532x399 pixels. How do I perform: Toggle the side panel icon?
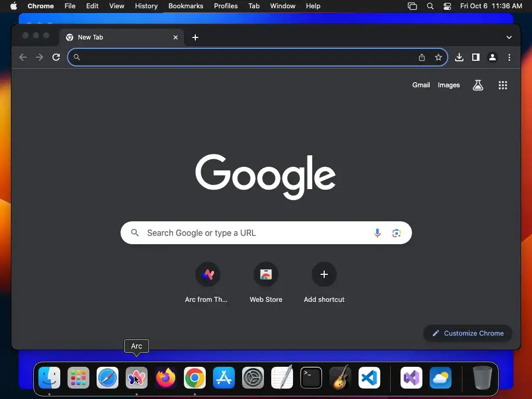coord(476,57)
